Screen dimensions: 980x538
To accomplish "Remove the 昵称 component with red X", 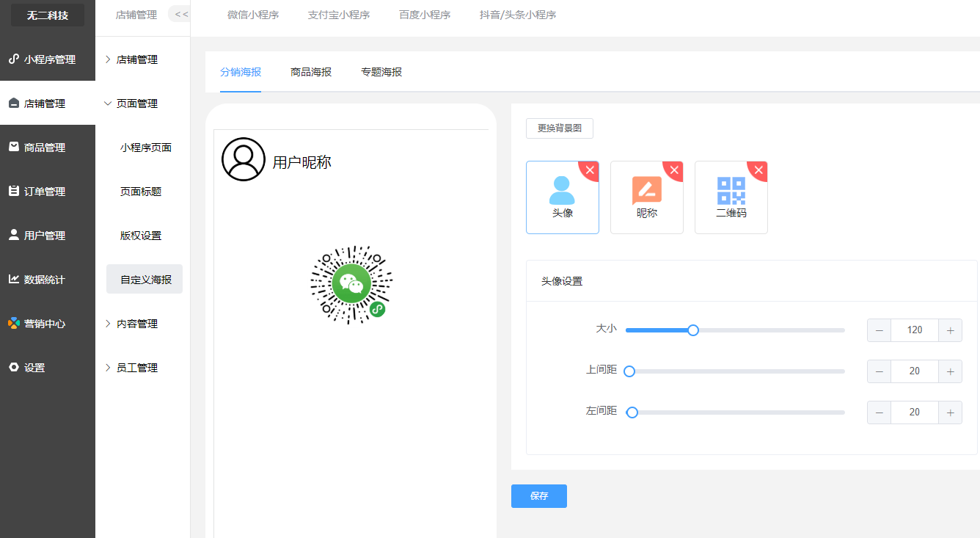I will pyautogui.click(x=674, y=170).
